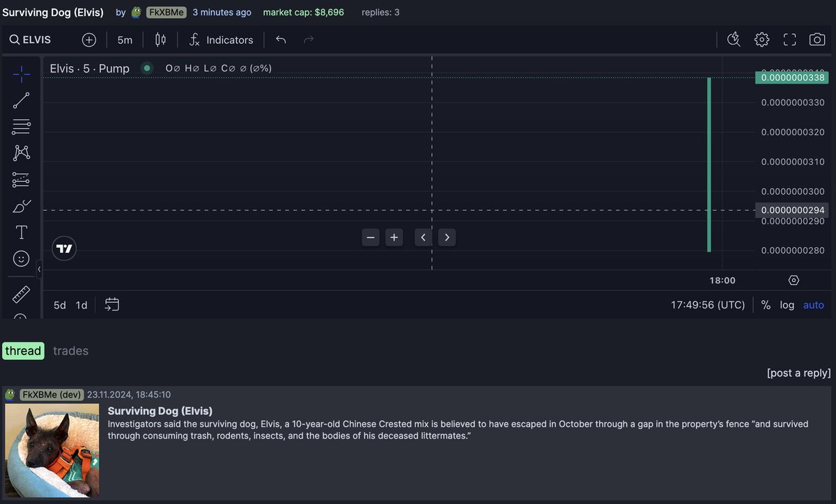This screenshot has width=836, height=504.
Task: Open the go to date calendar icon
Action: coord(112,305)
